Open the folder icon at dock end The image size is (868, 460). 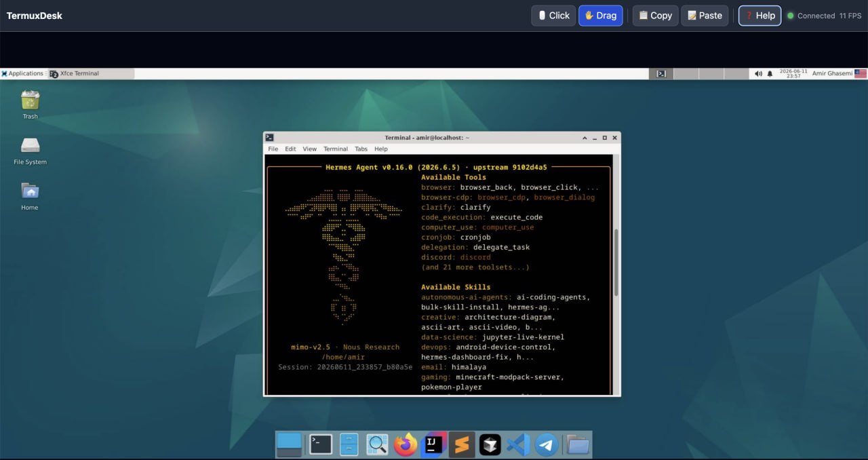coord(578,445)
